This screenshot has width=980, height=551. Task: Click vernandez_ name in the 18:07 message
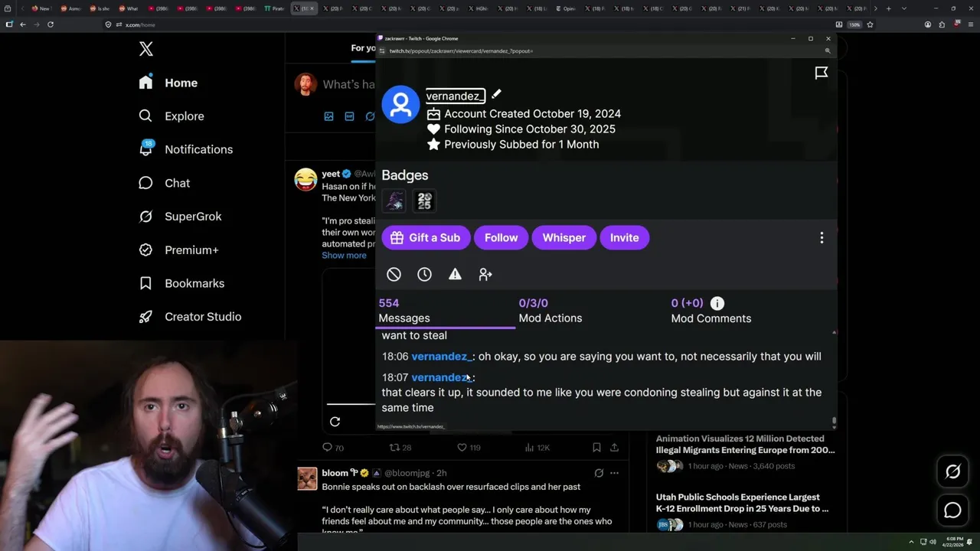coord(442,377)
